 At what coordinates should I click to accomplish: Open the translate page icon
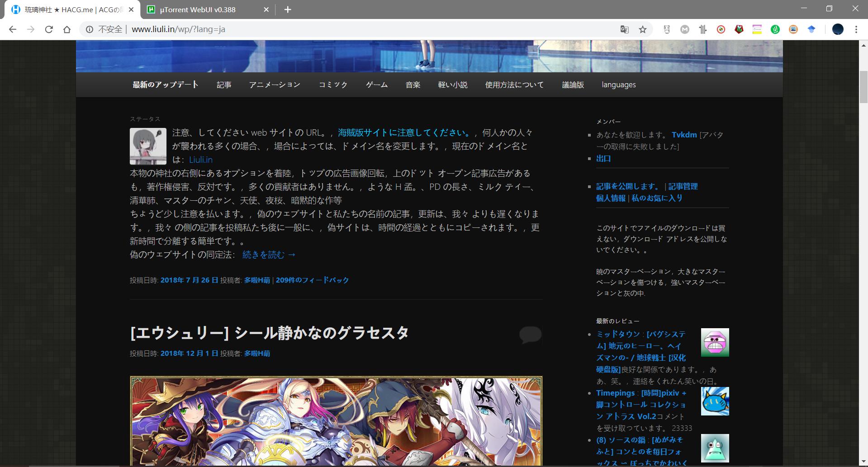(625, 29)
